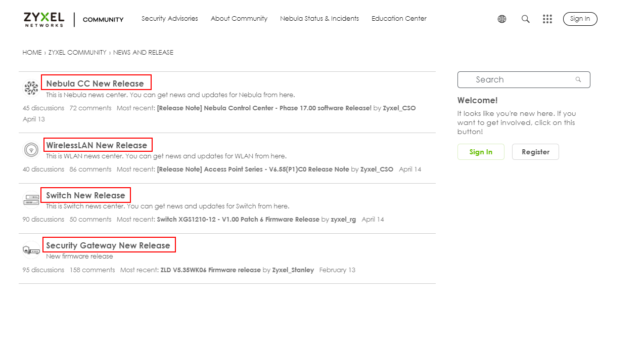644x341 pixels.
Task: Click the Welcome! heading
Action: click(x=478, y=101)
